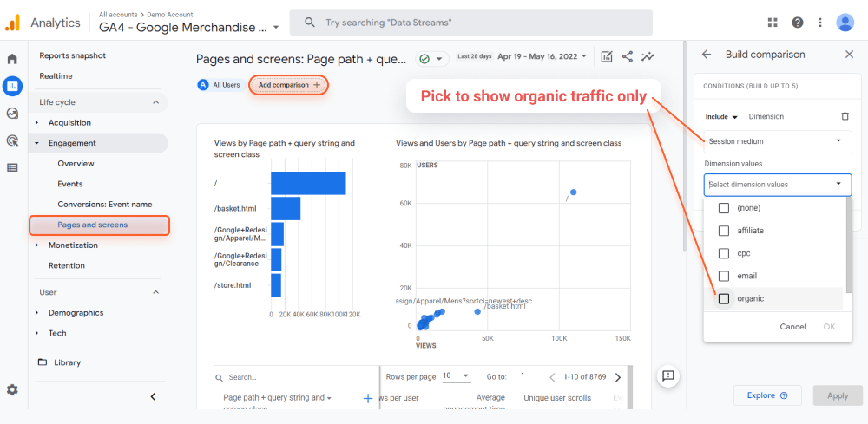Click Cancel in the dimension values list
This screenshot has height=424, width=868.
792,327
